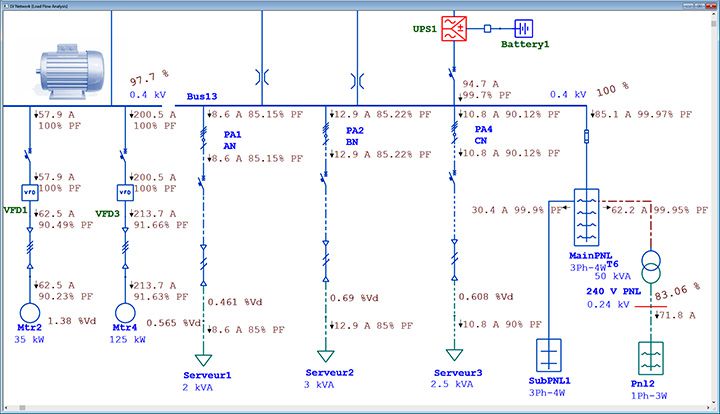
Task: Select the Bus13 label
Action: [202, 97]
